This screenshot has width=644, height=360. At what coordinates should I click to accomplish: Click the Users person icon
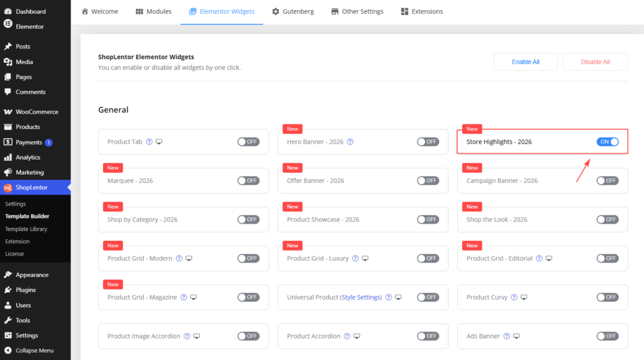pos(8,305)
